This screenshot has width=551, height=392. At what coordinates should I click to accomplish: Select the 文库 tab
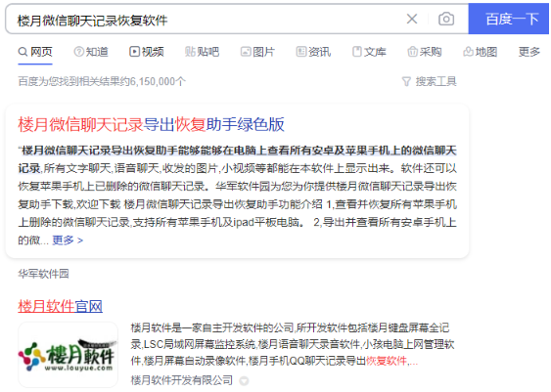pos(369,52)
